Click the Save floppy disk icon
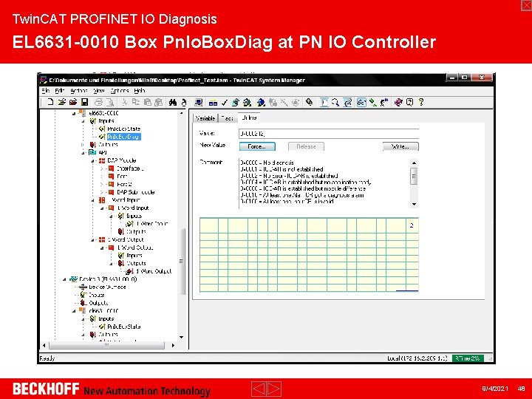This screenshot has height=399, width=532. (x=84, y=102)
